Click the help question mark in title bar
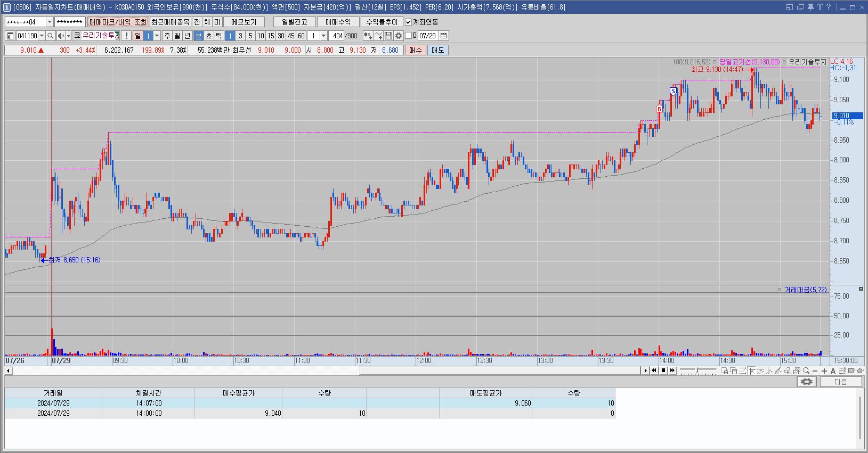Viewport: 868px width, 453px height. (x=829, y=7)
